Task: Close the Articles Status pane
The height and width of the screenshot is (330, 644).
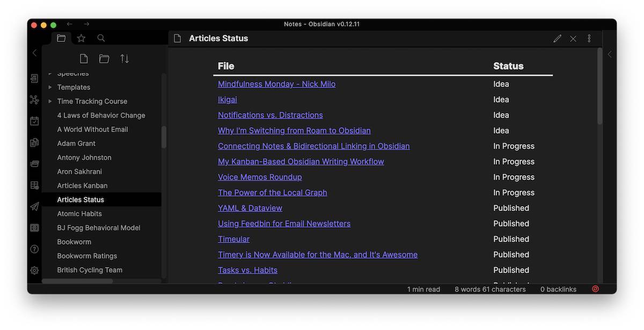Action: pyautogui.click(x=573, y=39)
